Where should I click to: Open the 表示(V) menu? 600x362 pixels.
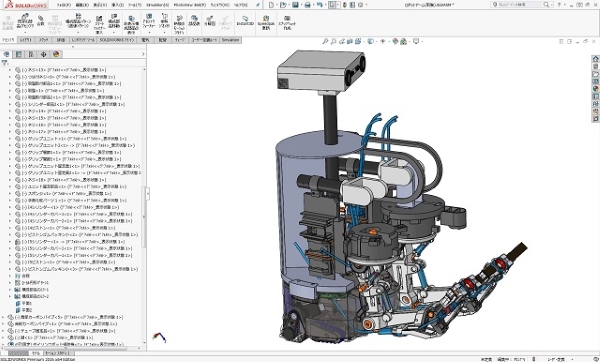(100, 5)
